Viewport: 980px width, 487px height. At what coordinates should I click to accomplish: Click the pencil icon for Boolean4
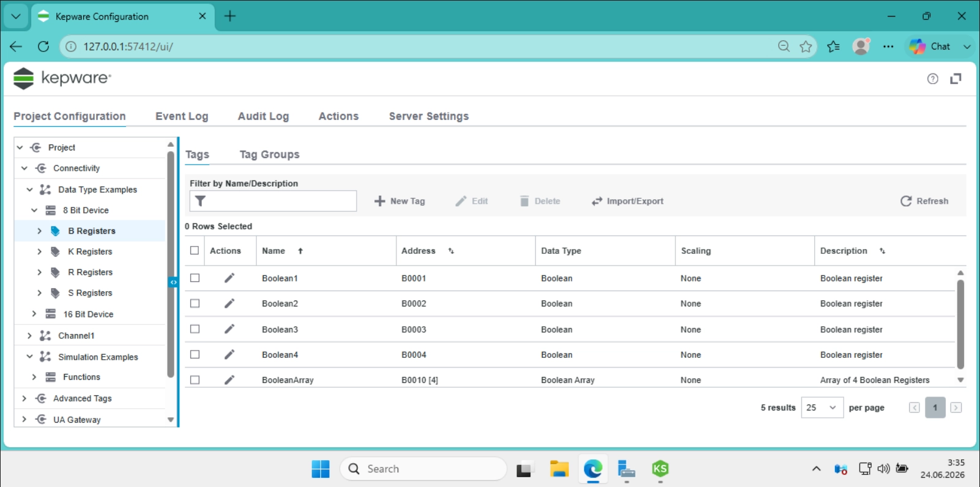(x=229, y=354)
